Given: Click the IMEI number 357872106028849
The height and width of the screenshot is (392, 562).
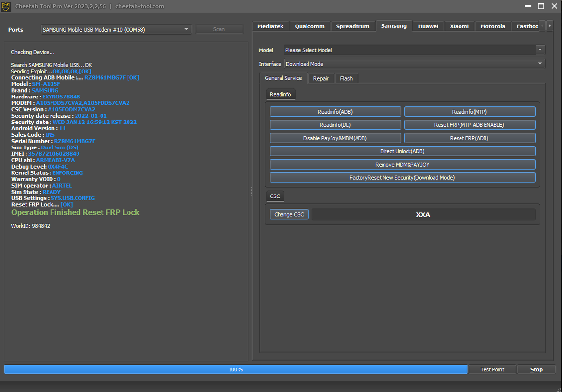Looking at the screenshot, I should [x=54, y=154].
